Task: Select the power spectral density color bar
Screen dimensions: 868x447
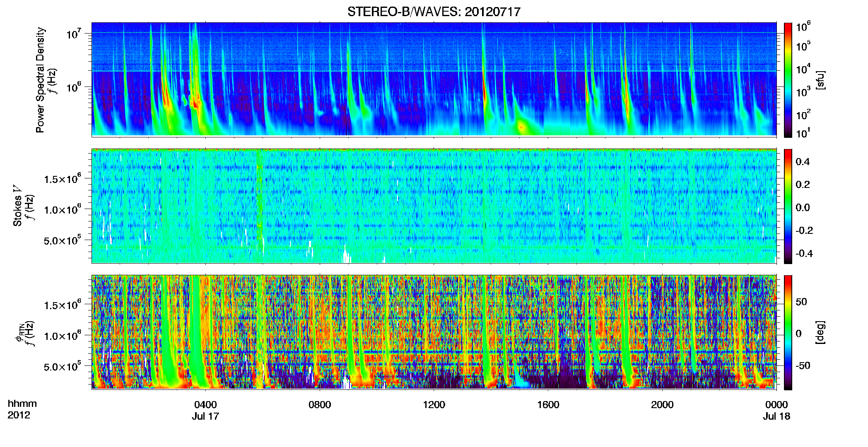Action: coord(788,80)
